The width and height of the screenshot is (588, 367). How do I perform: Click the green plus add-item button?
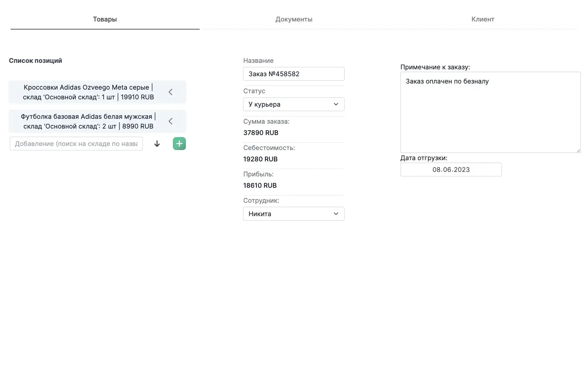(x=179, y=144)
